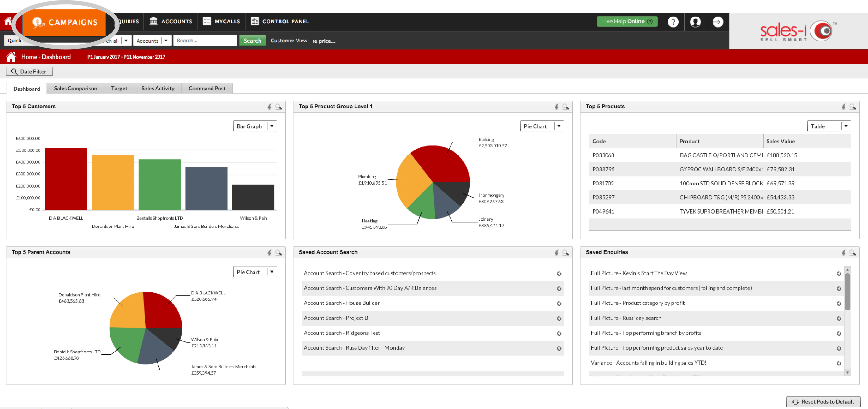The width and height of the screenshot is (868, 409).
Task: Click the Search text input field
Action: (205, 40)
